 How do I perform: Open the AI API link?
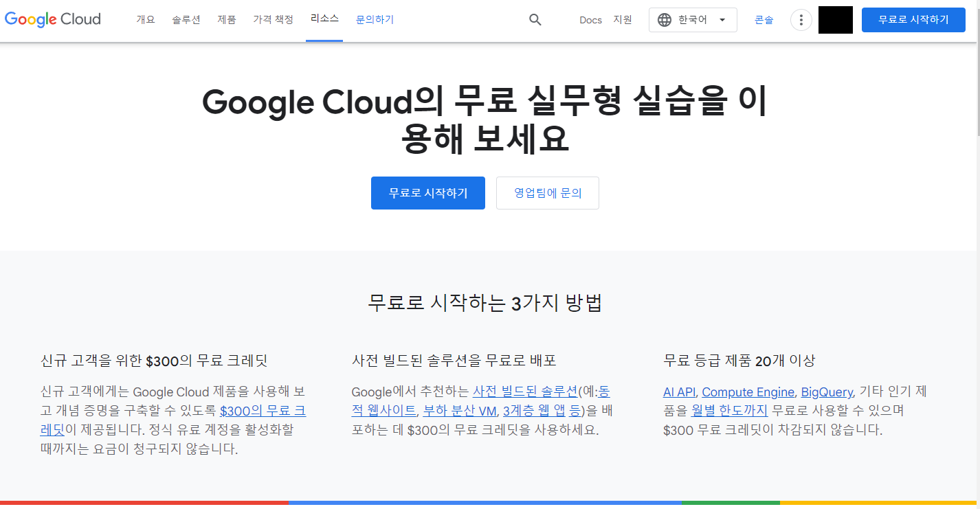[x=679, y=392]
